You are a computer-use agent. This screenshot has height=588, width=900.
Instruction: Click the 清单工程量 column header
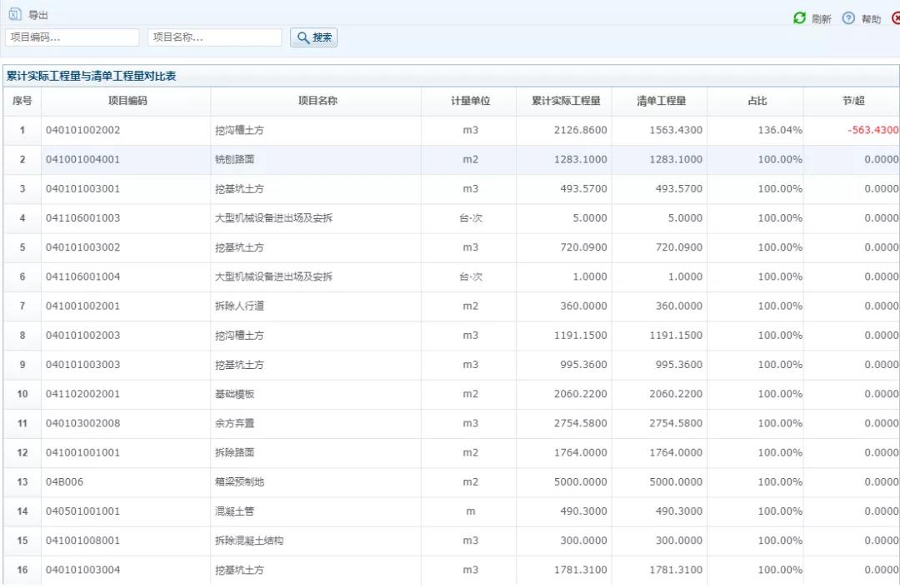click(661, 101)
